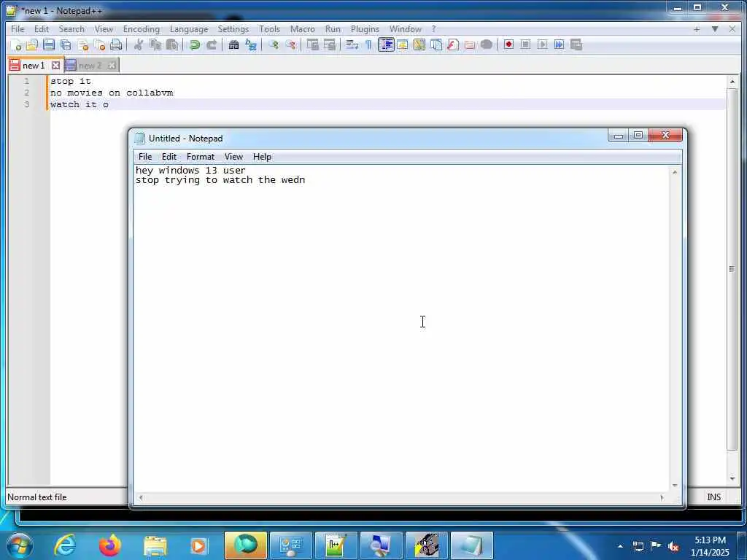Click the macro Playback icon
The height and width of the screenshot is (560, 747).
(x=542, y=44)
